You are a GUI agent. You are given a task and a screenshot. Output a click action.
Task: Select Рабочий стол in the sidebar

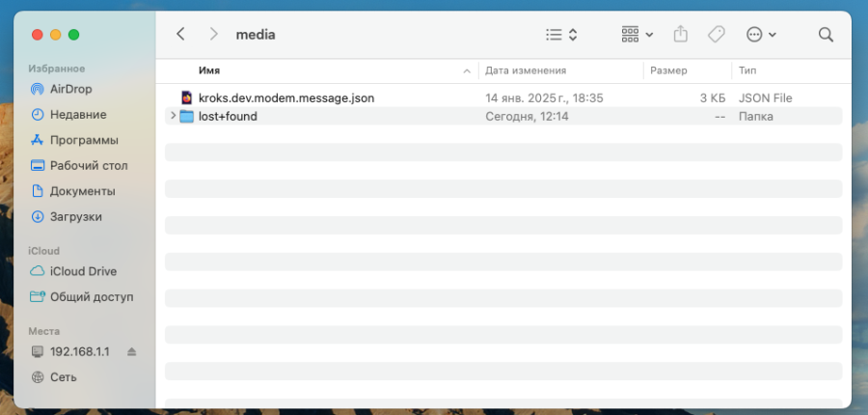point(88,165)
